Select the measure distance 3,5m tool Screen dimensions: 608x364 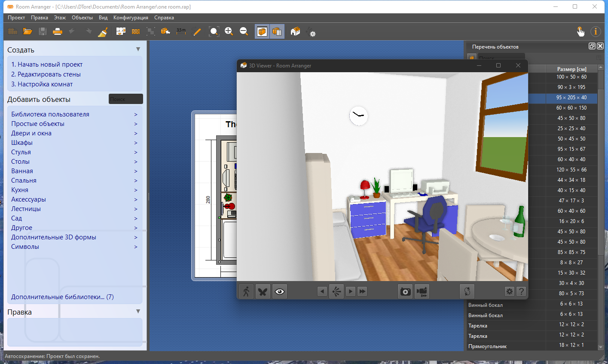pos(181,31)
